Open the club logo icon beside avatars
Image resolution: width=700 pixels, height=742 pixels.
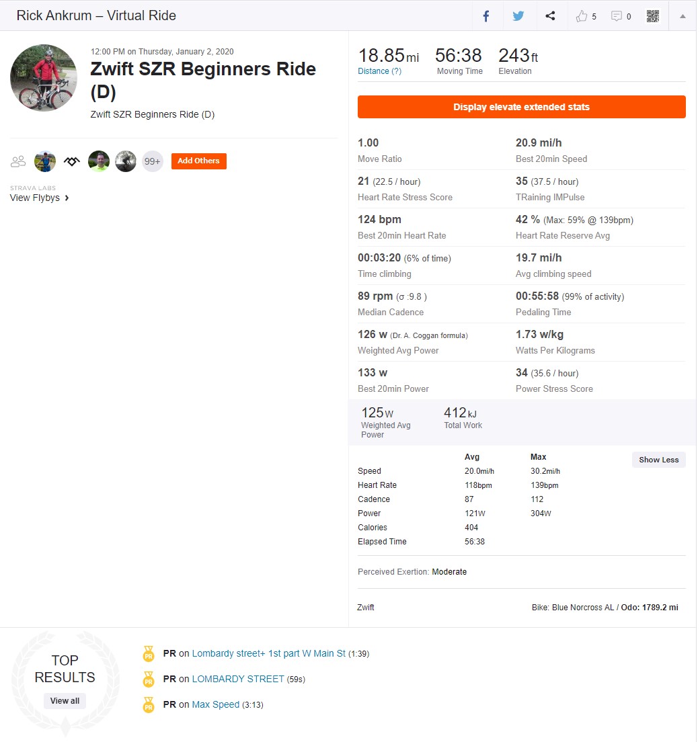72,163
